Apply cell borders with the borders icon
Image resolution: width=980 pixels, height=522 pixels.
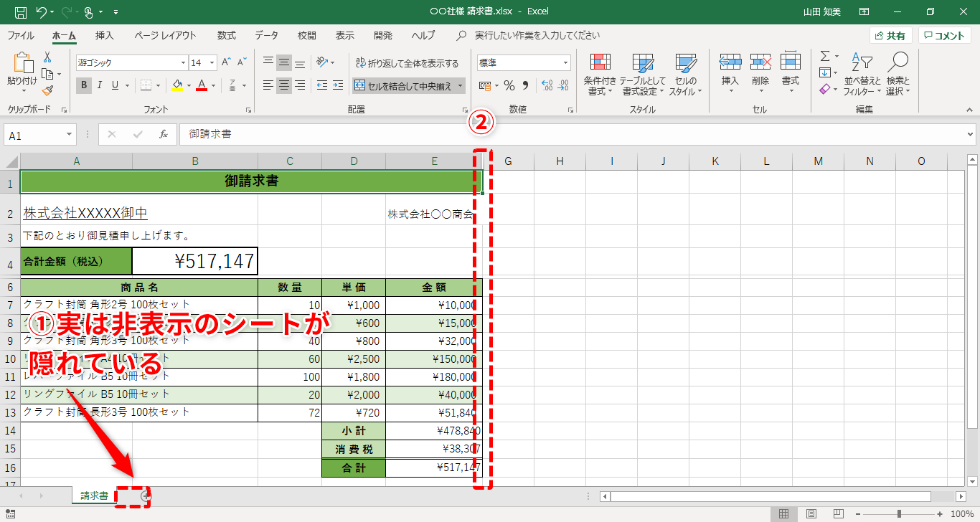point(146,85)
